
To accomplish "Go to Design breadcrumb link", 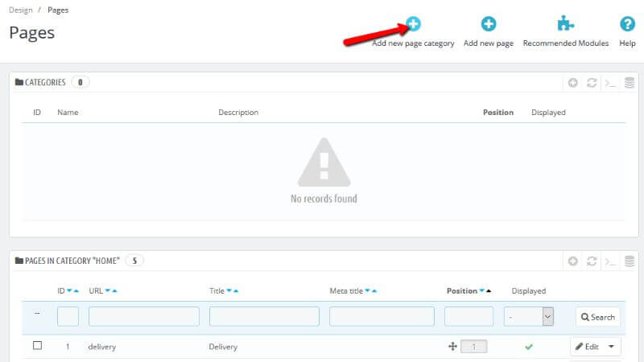I will 21,10.
